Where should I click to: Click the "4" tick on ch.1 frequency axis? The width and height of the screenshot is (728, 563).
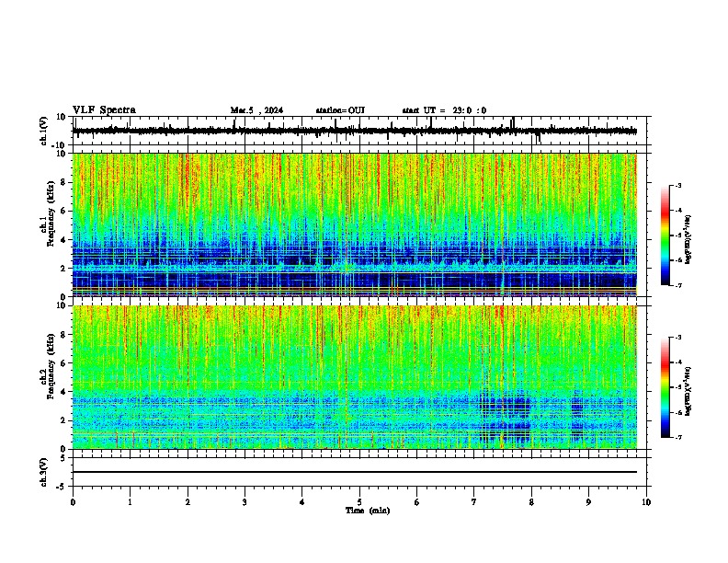click(x=63, y=240)
